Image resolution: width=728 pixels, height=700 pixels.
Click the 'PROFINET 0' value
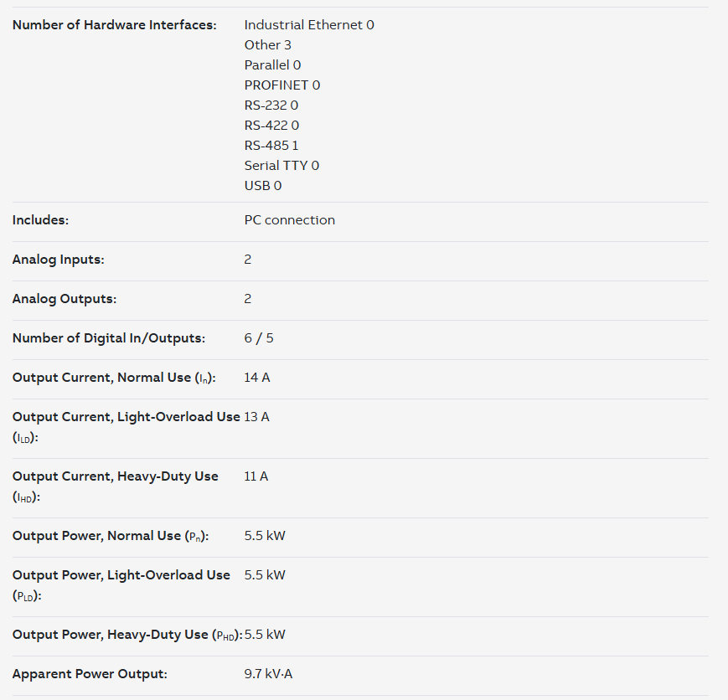(282, 85)
